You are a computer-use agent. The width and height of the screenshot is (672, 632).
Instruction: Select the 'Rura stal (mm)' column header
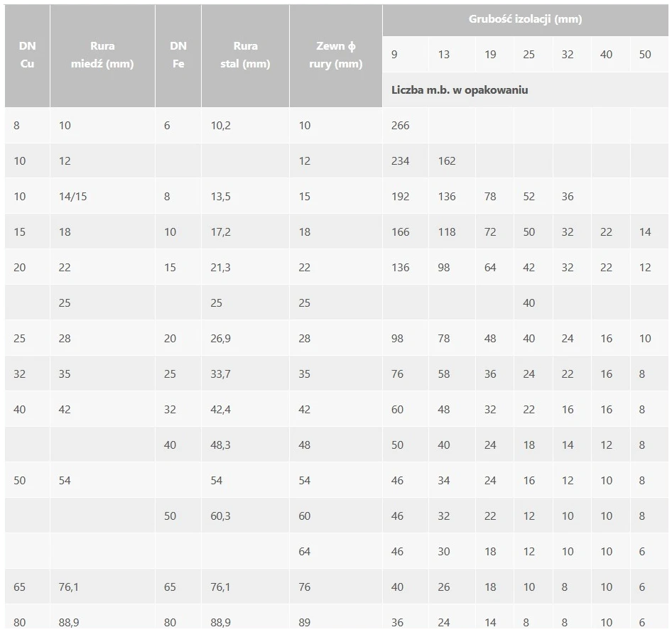click(245, 55)
